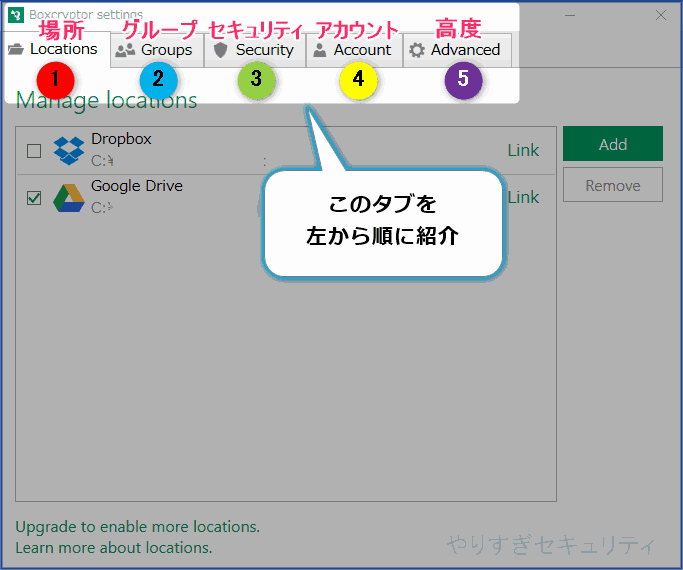This screenshot has width=683, height=570.
Task: Switch to the Locations tab
Action: coord(57,49)
